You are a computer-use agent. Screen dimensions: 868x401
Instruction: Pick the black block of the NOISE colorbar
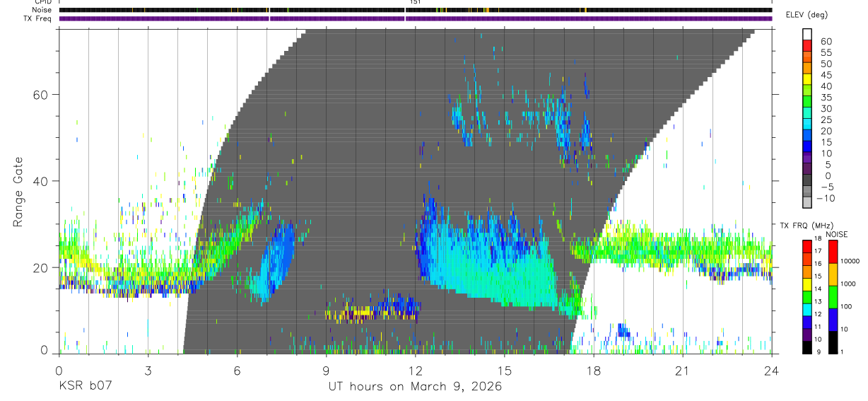point(835,342)
